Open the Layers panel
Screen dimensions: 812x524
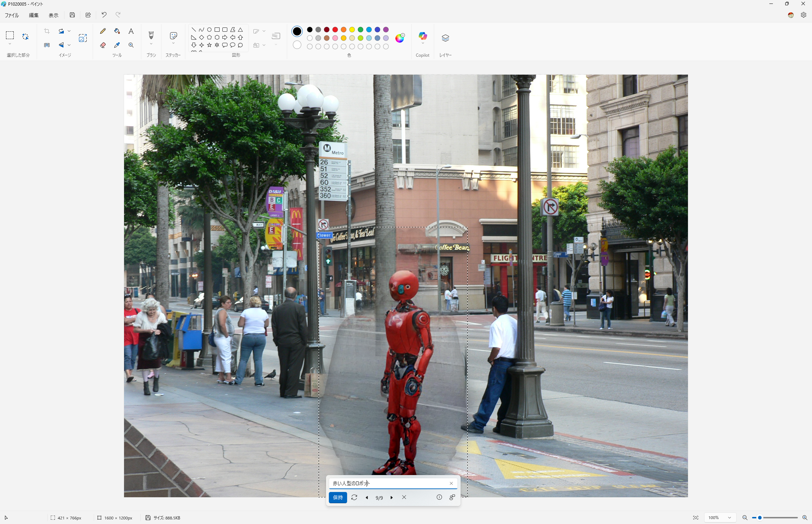pos(445,38)
